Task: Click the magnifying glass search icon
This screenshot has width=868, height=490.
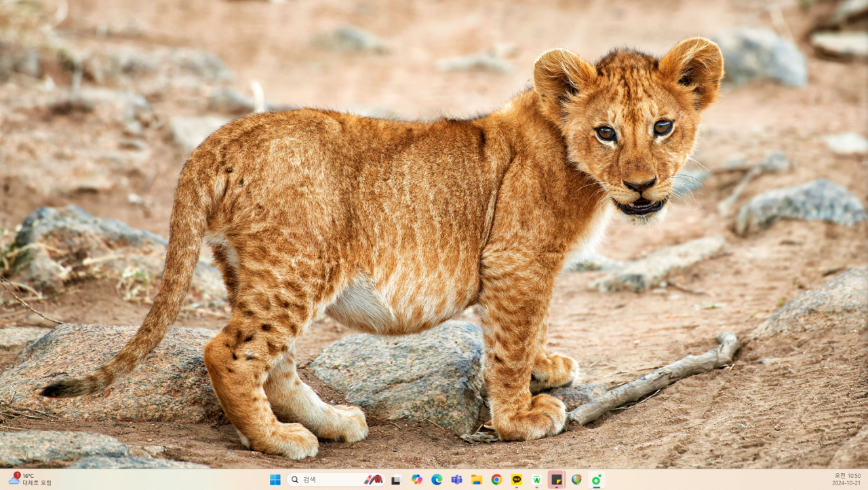Action: coord(295,480)
